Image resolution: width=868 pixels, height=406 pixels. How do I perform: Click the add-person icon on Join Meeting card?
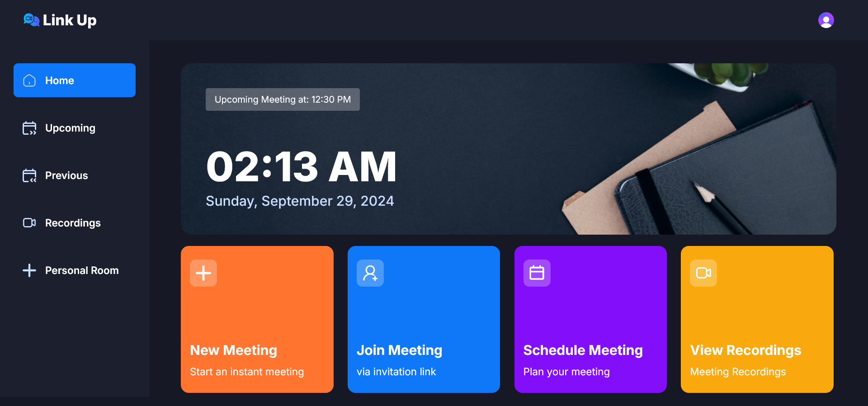pyautogui.click(x=370, y=273)
